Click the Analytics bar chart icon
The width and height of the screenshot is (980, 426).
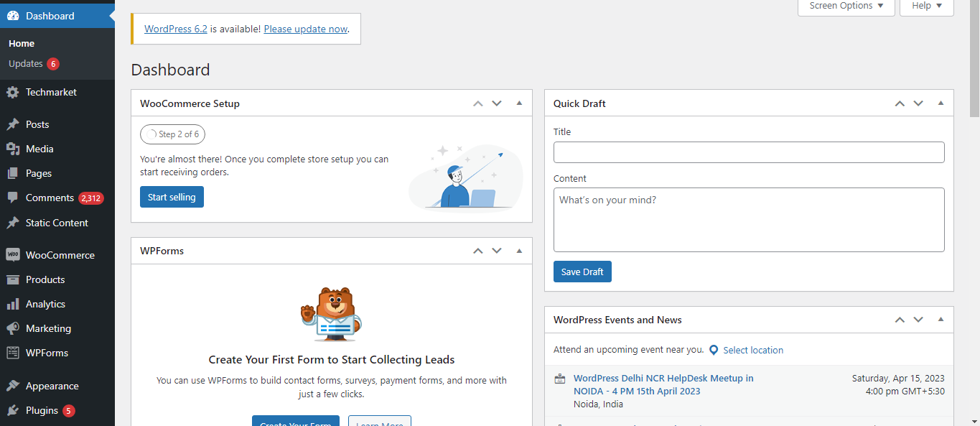point(12,304)
